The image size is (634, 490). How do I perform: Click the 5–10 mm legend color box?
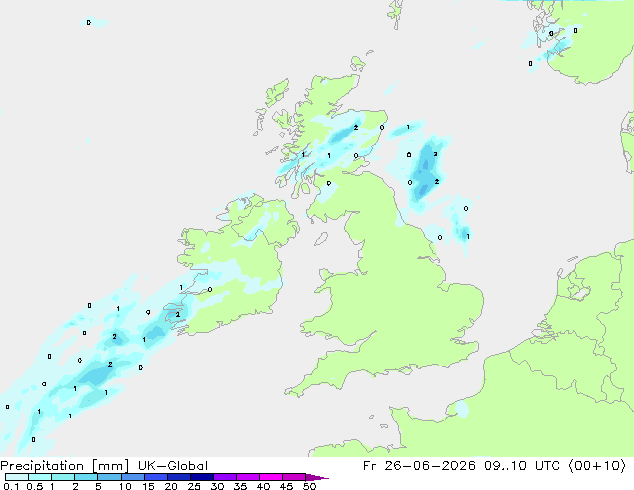click(x=109, y=477)
